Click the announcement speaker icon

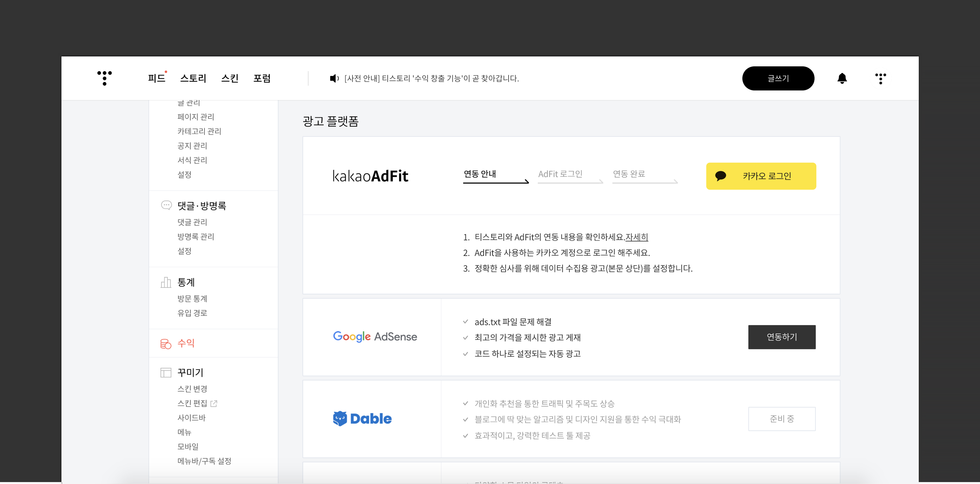pyautogui.click(x=334, y=78)
